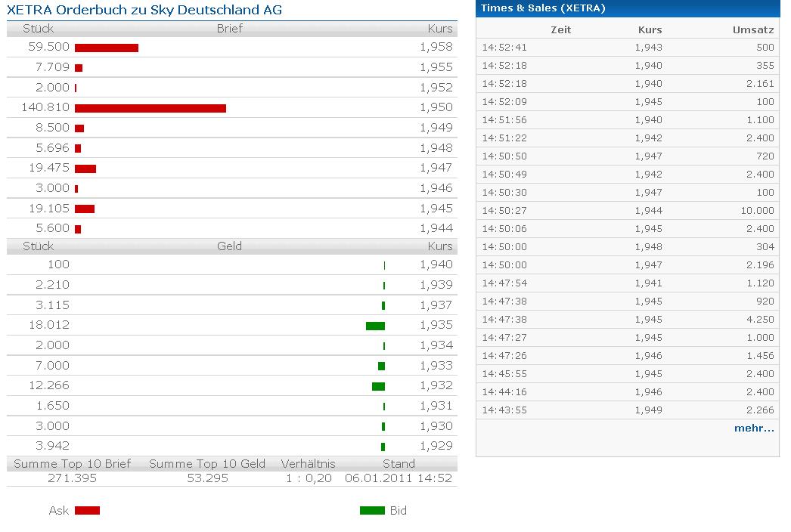Image resolution: width=791 pixels, height=532 pixels.
Task: Select the trade price 1,943 at 14:52:41
Action: point(649,48)
